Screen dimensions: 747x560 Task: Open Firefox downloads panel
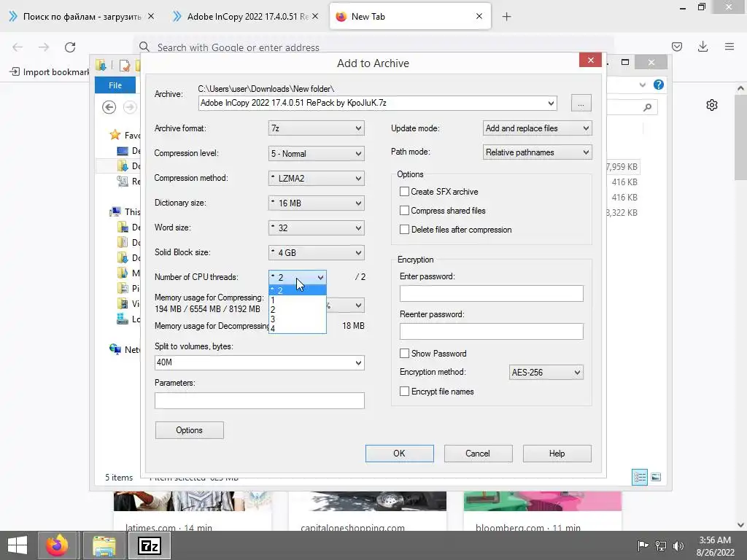tap(703, 47)
